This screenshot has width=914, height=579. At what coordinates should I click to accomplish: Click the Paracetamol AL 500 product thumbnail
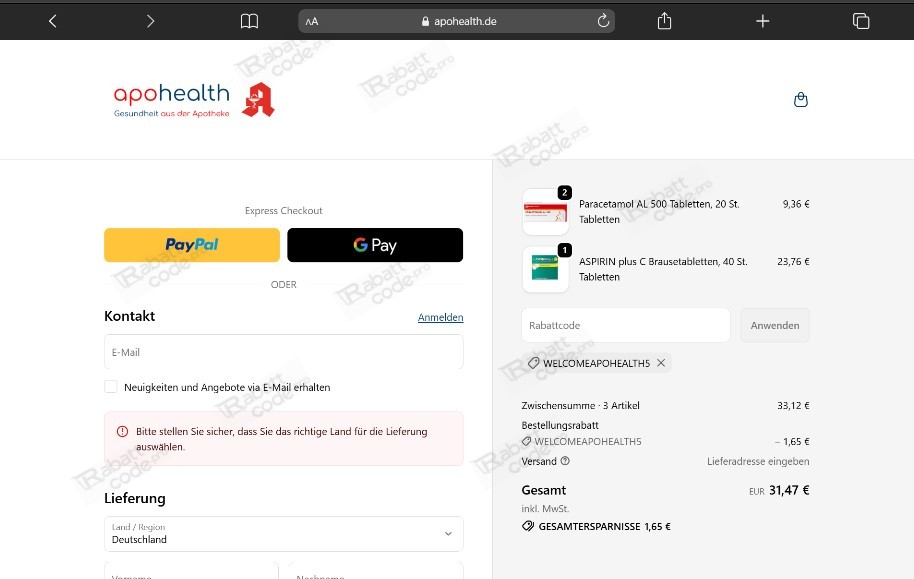tap(546, 212)
